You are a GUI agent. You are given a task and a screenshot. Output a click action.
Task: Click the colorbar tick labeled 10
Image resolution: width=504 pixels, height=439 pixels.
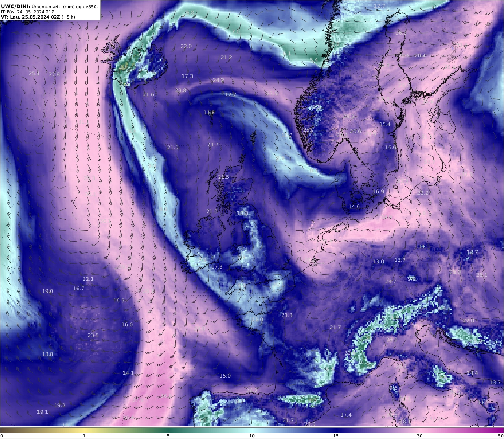(x=252, y=435)
